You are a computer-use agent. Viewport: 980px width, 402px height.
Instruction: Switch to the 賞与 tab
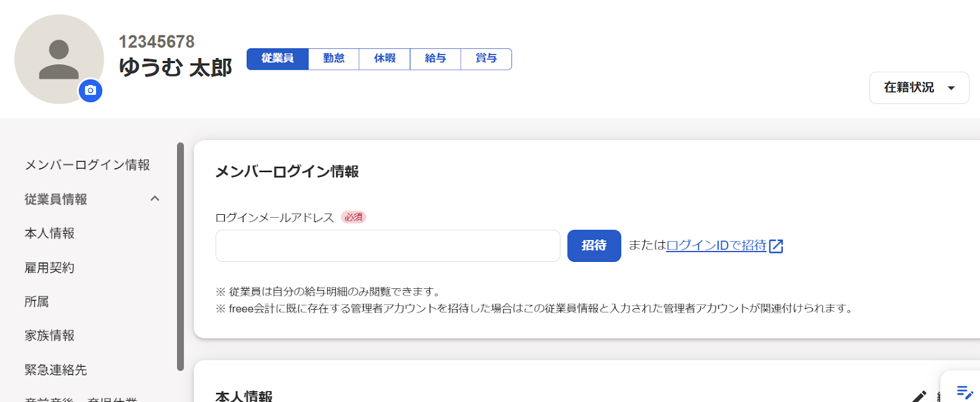[486, 59]
